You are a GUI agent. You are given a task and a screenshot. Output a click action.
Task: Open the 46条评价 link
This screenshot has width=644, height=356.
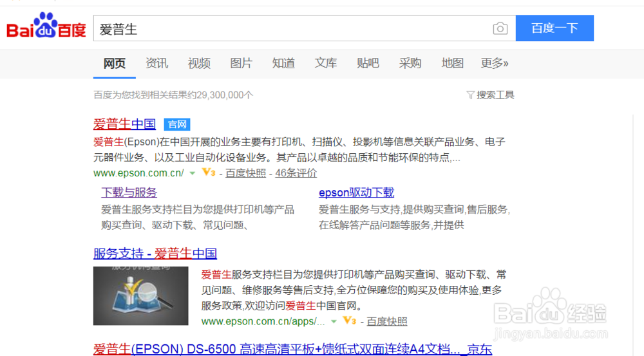(x=296, y=173)
